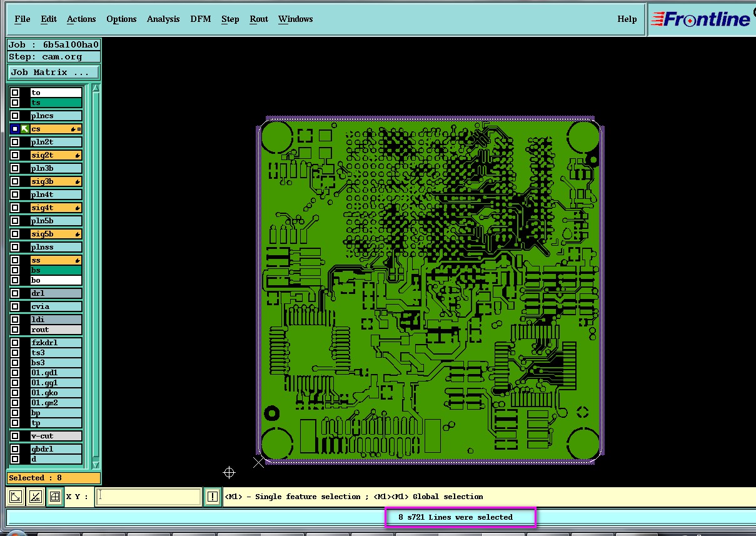Open the Help menu
Screen dimensions: 756x536
(x=627, y=19)
